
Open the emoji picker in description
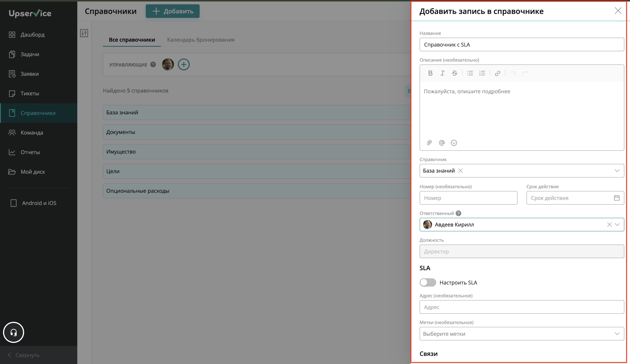454,143
